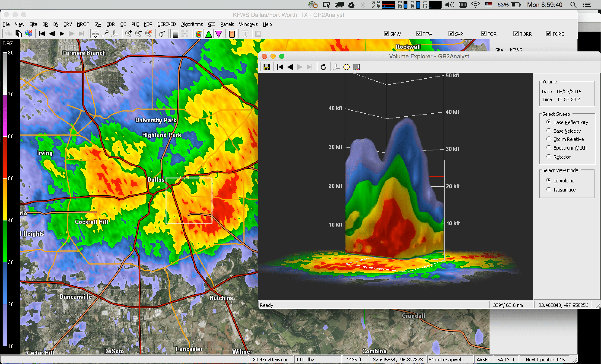Click the green upward triangle icon
601x364 pixels.
pyautogui.click(x=209, y=34)
